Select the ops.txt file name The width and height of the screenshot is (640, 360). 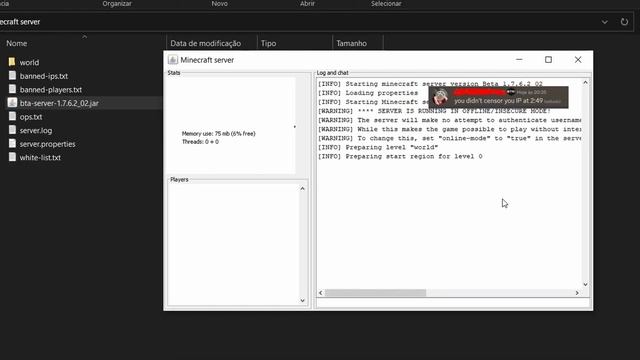point(31,117)
